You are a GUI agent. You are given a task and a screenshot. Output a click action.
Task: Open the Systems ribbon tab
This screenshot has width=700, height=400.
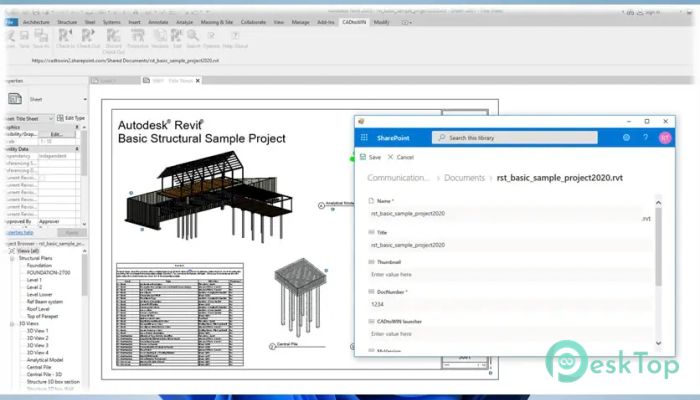112,22
